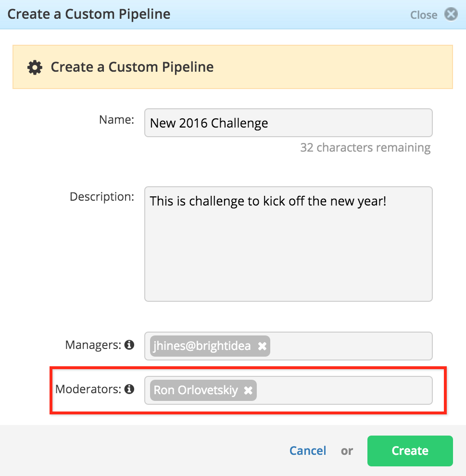Screen dimensions: 466x476
Task: Click empty area of the Managers field
Action: tap(351, 346)
